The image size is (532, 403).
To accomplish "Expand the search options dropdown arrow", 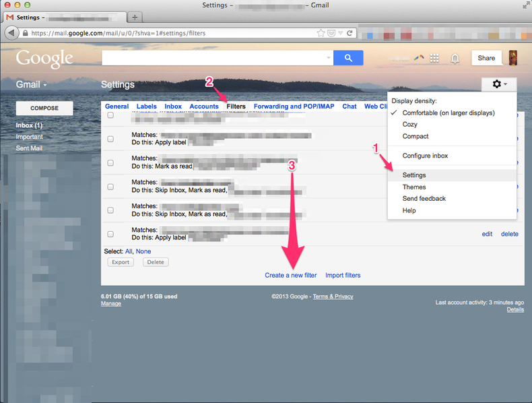I will point(329,58).
